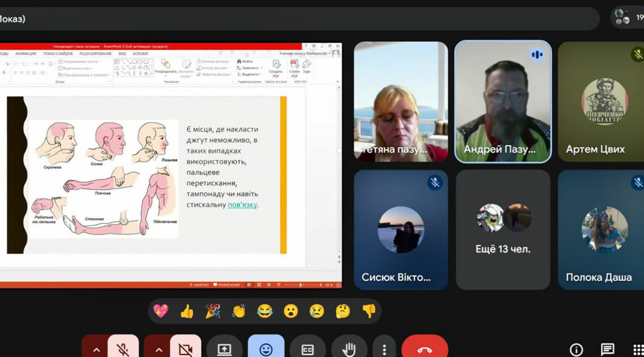This screenshot has width=644, height=357.
Task: Click the пов'язку hyperlink on the slide
Action: click(242, 204)
